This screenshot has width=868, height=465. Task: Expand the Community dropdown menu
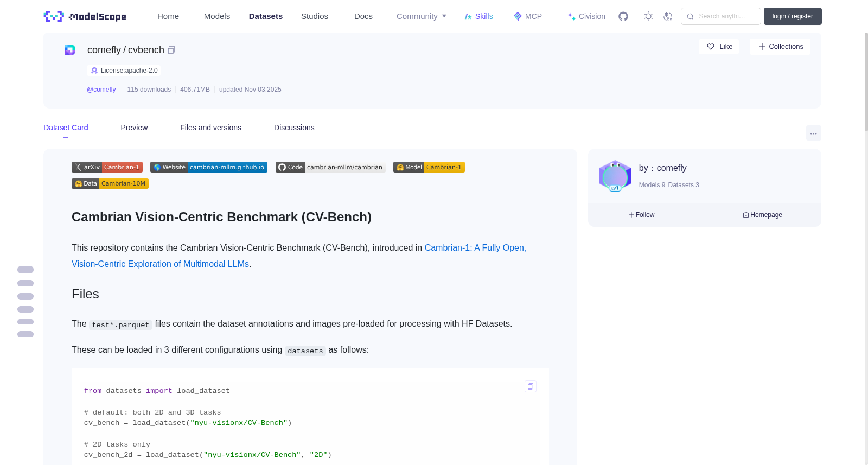click(x=422, y=16)
